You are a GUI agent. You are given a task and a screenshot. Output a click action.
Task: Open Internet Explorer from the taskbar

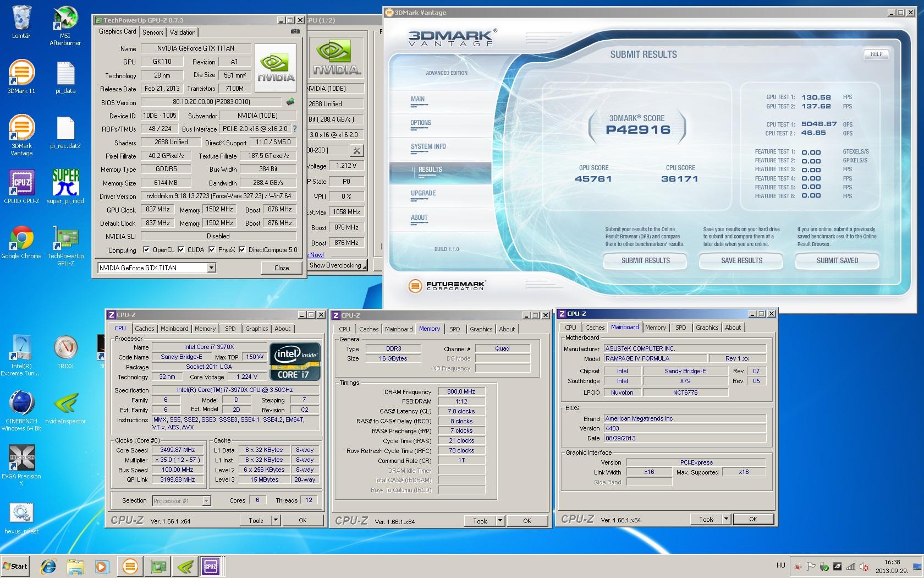point(48,566)
